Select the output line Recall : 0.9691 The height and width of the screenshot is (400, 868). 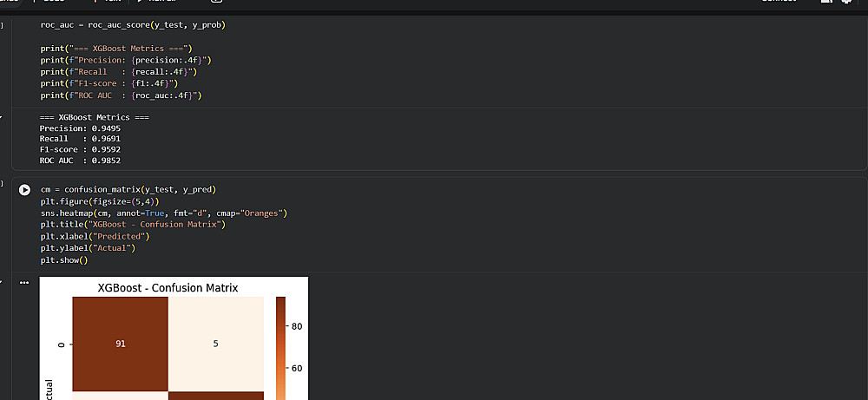[x=80, y=139]
